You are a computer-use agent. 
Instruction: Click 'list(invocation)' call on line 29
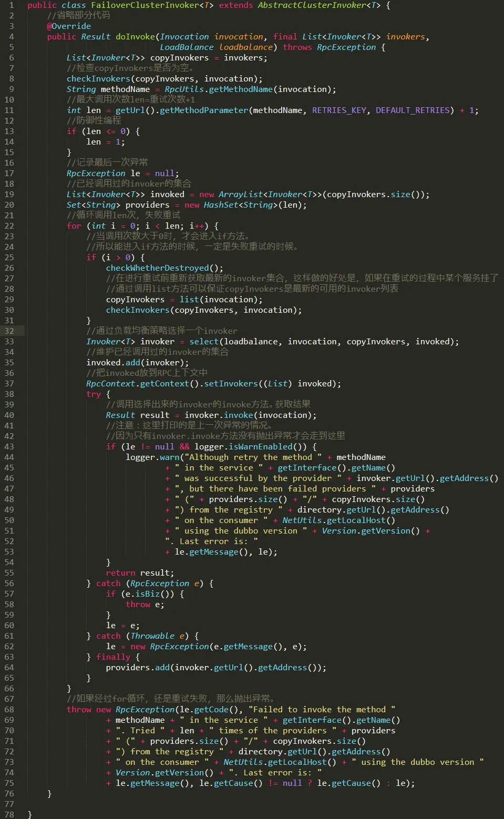click(219, 300)
